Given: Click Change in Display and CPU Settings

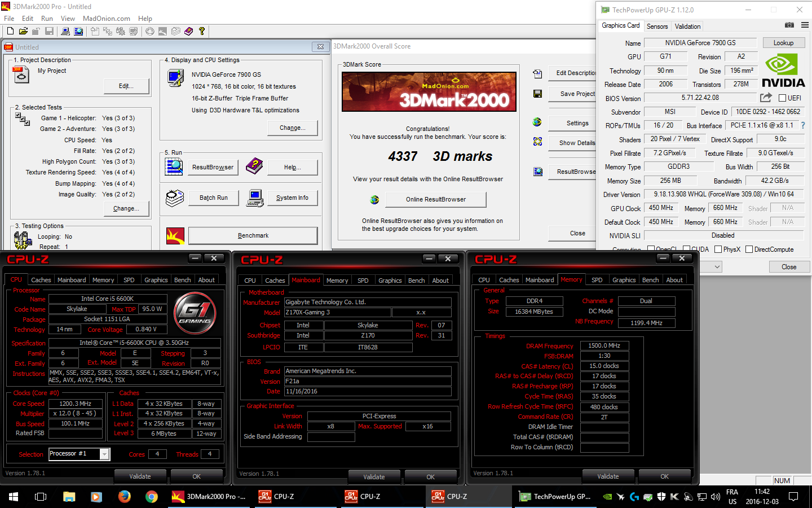Looking at the screenshot, I should click(x=292, y=128).
